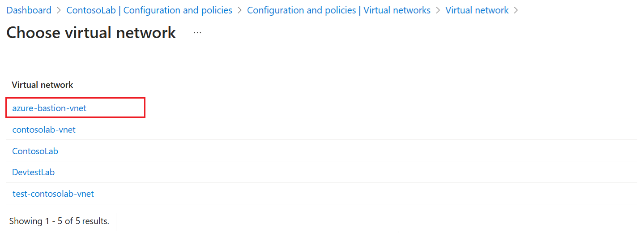Select azure-bastion-vnet virtual network

49,108
